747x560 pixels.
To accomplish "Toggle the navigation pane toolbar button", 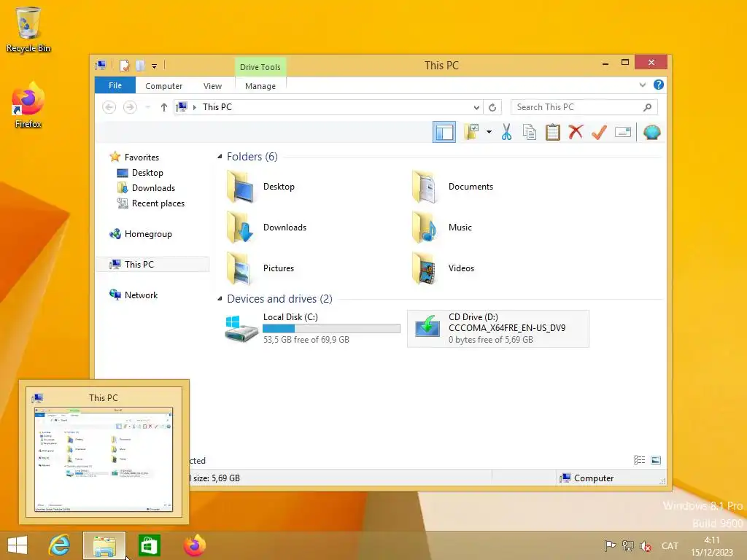I will pyautogui.click(x=444, y=132).
